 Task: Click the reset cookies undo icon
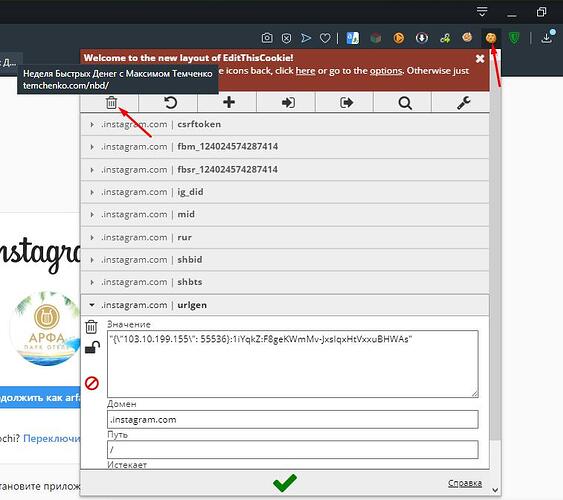(170, 103)
